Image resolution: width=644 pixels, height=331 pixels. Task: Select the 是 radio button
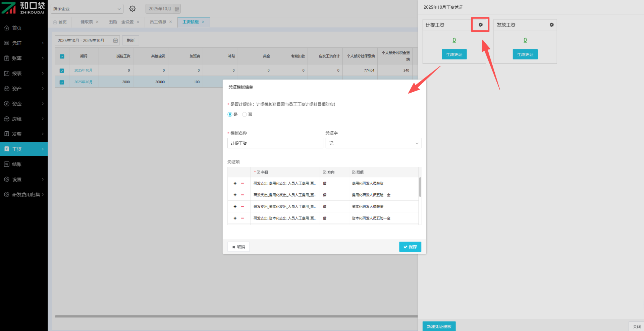pos(230,114)
